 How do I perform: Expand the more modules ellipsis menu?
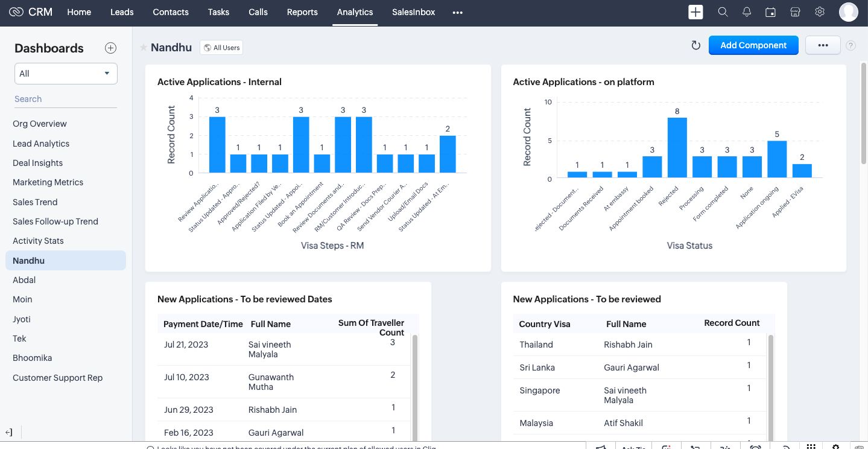click(457, 12)
